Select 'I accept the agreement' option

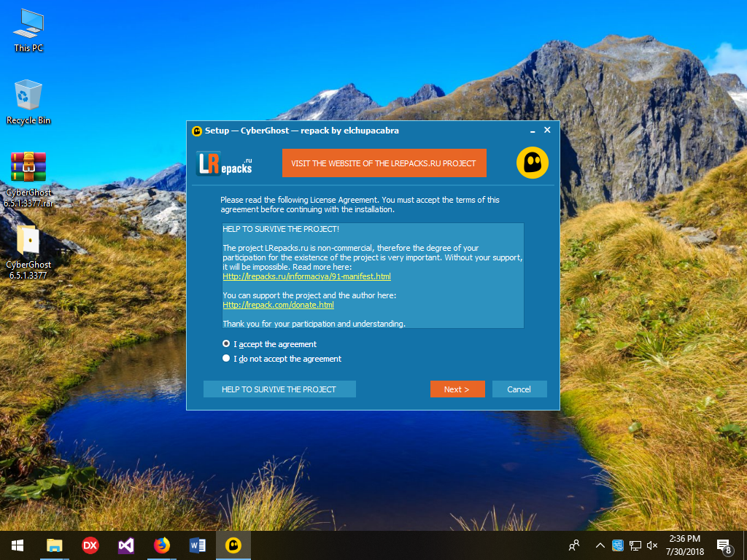226,343
